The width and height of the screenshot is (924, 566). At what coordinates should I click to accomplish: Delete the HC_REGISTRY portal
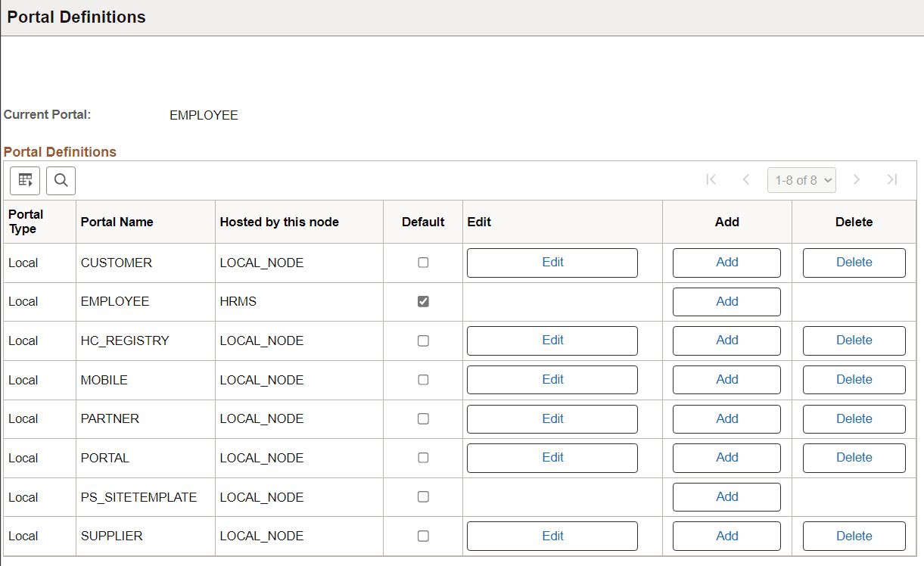[854, 340]
